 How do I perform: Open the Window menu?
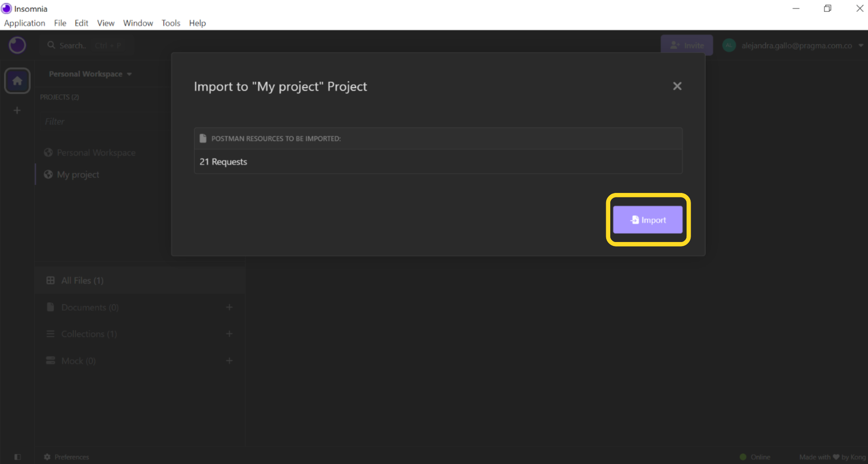tap(138, 23)
